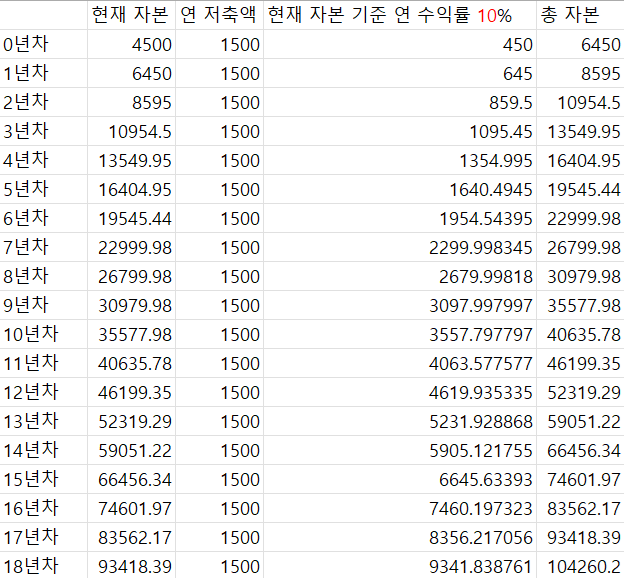The width and height of the screenshot is (624, 578).
Task: Click the yield cell 8356.217056
Action: pyautogui.click(x=400, y=538)
